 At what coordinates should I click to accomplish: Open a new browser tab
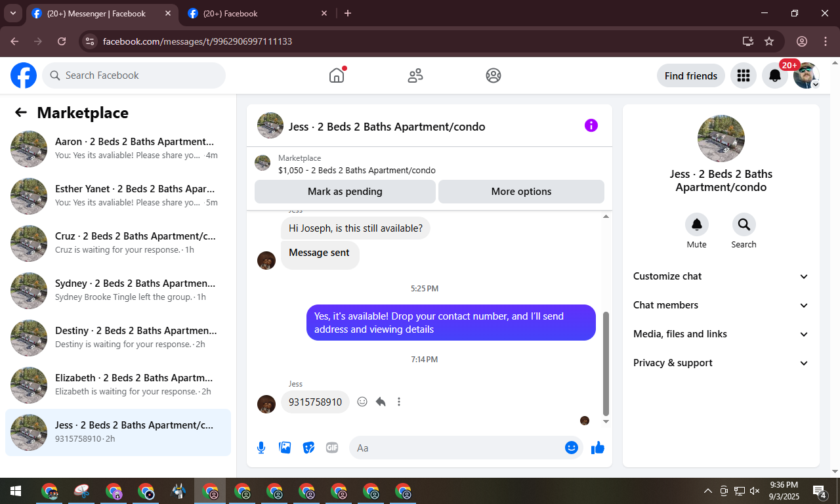[348, 13]
